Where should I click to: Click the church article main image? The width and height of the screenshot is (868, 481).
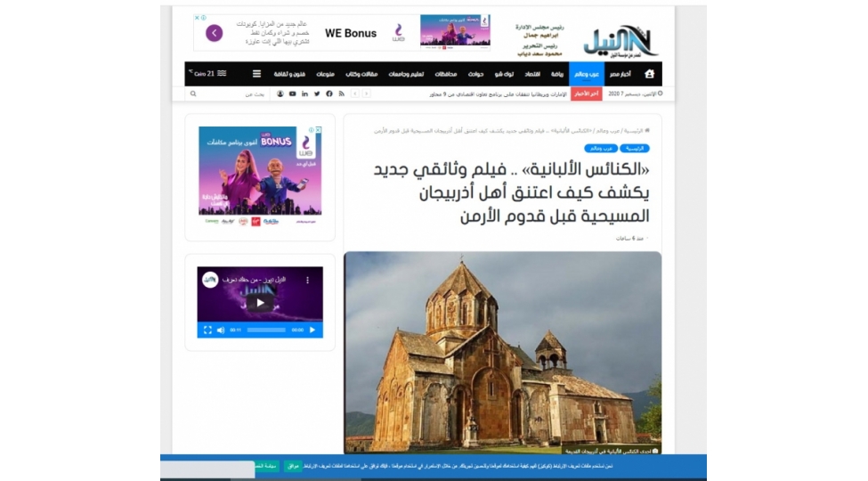[x=503, y=353]
